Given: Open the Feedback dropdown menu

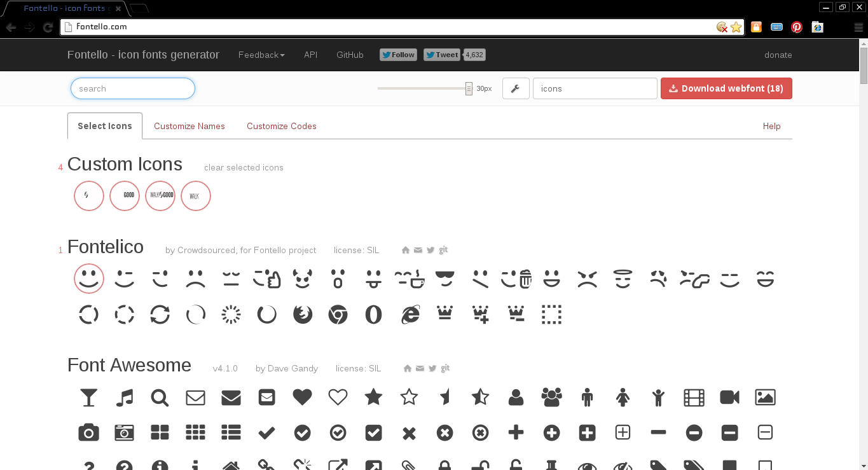Looking at the screenshot, I should point(261,55).
